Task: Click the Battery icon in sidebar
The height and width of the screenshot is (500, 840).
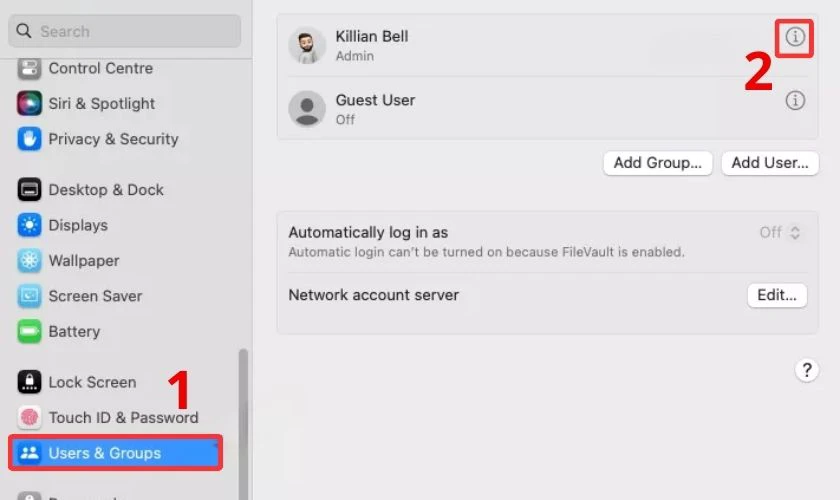Action: (29, 332)
